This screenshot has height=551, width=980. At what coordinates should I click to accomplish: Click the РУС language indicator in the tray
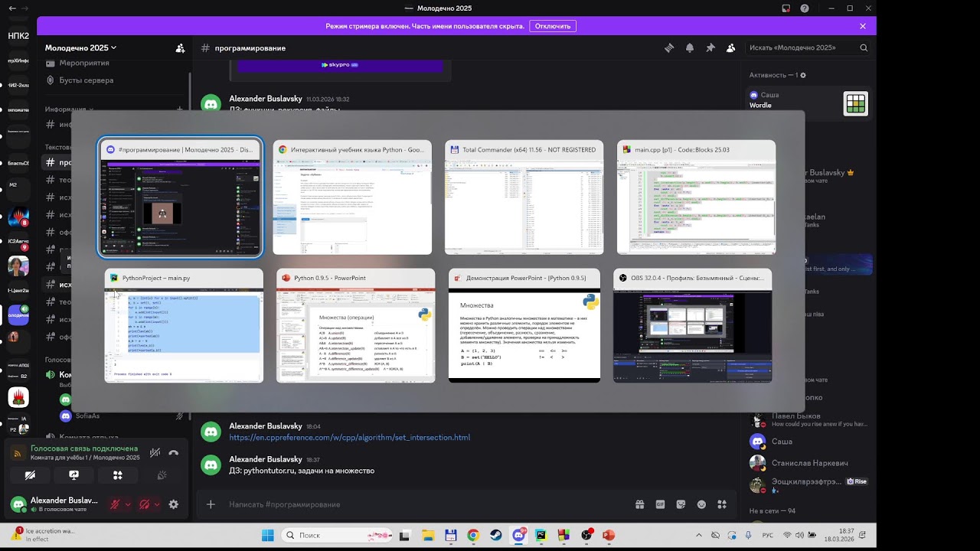point(768,535)
